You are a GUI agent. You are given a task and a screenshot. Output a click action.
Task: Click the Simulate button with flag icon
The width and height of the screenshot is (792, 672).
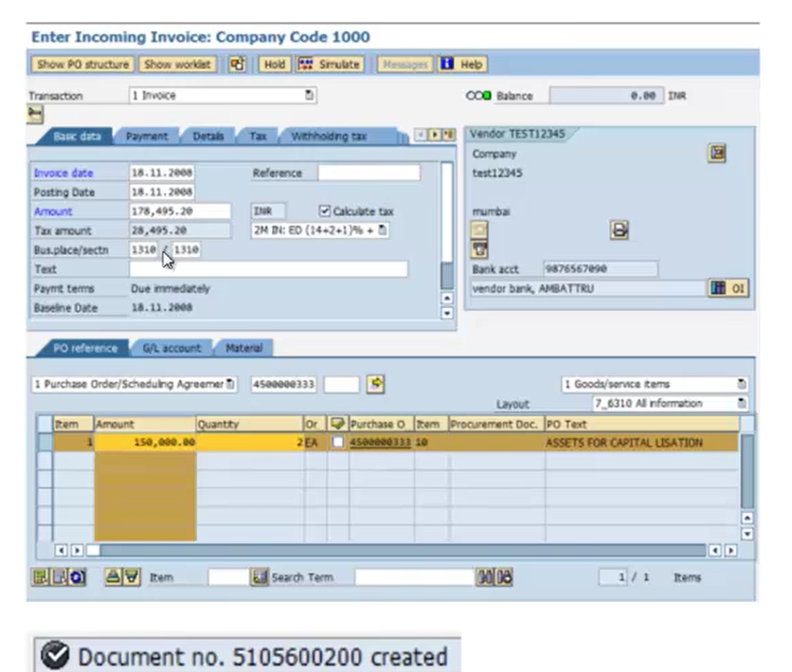pyautogui.click(x=331, y=64)
